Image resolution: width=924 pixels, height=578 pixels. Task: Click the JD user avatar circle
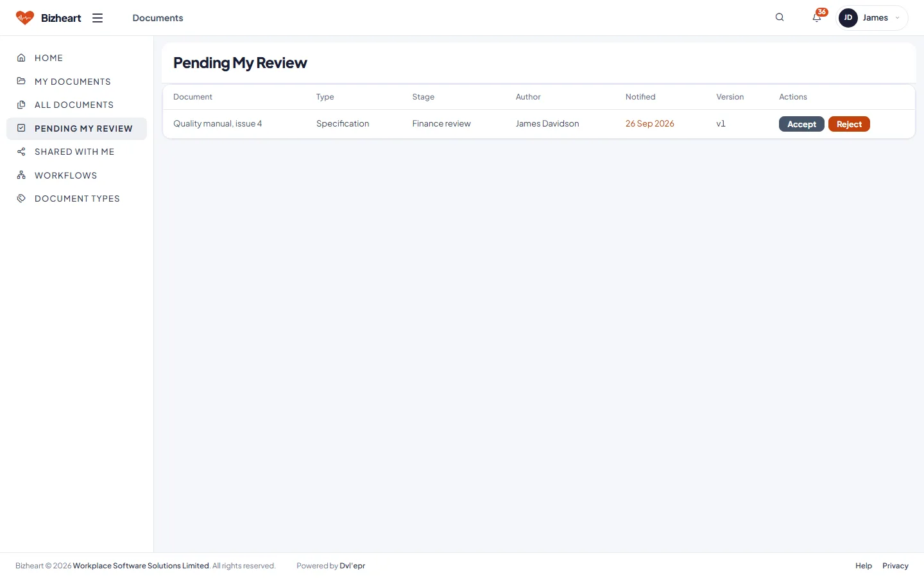(x=848, y=18)
